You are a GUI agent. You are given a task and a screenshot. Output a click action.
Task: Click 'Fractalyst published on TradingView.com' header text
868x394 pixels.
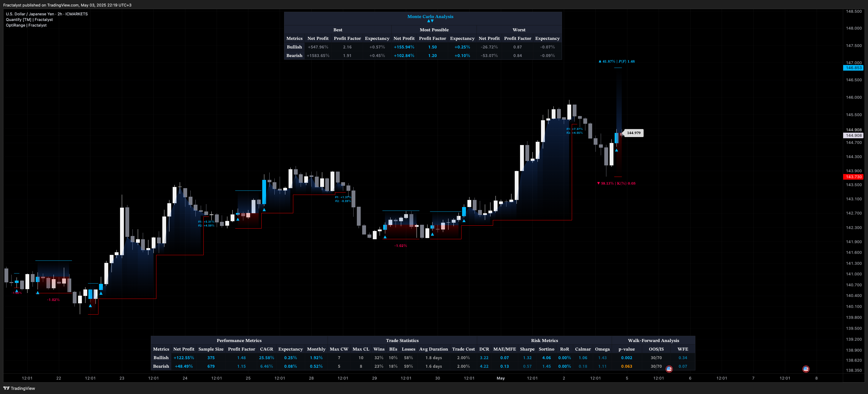[x=41, y=5]
